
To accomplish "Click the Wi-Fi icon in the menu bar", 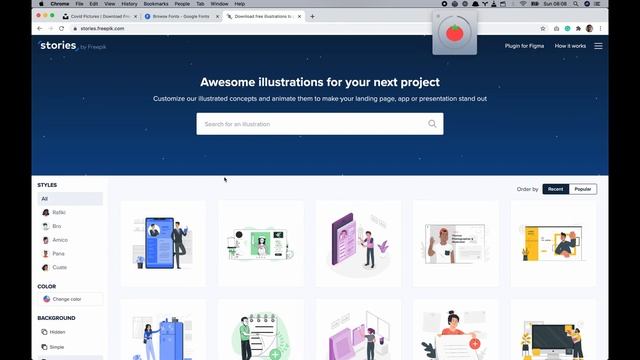I will 523,4.
